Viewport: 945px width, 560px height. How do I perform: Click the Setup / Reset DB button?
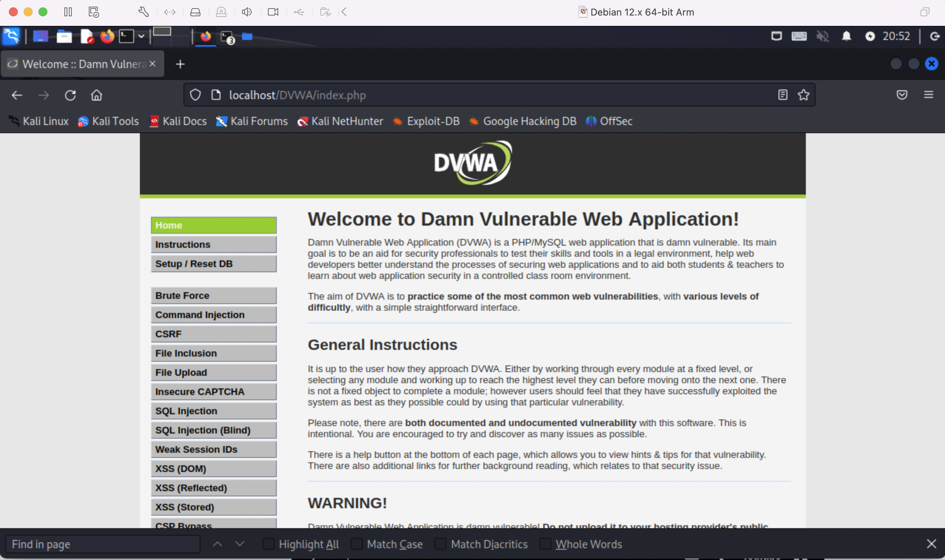click(x=213, y=264)
